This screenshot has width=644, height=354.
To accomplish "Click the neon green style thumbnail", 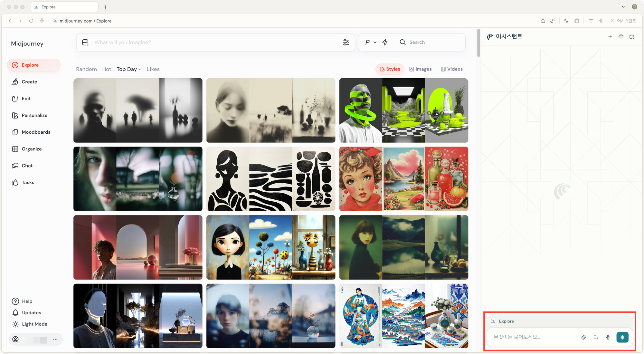I will click(x=403, y=110).
